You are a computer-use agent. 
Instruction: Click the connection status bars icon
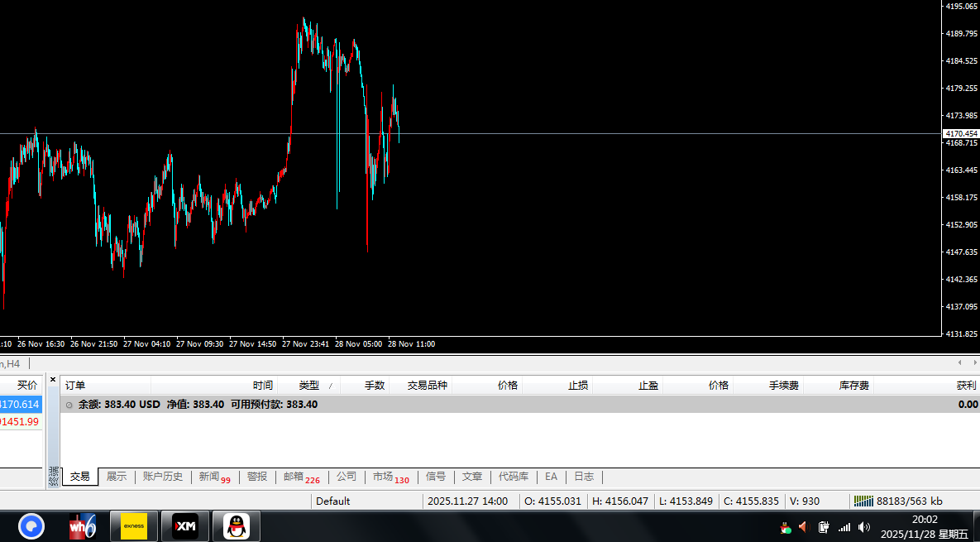(x=863, y=501)
